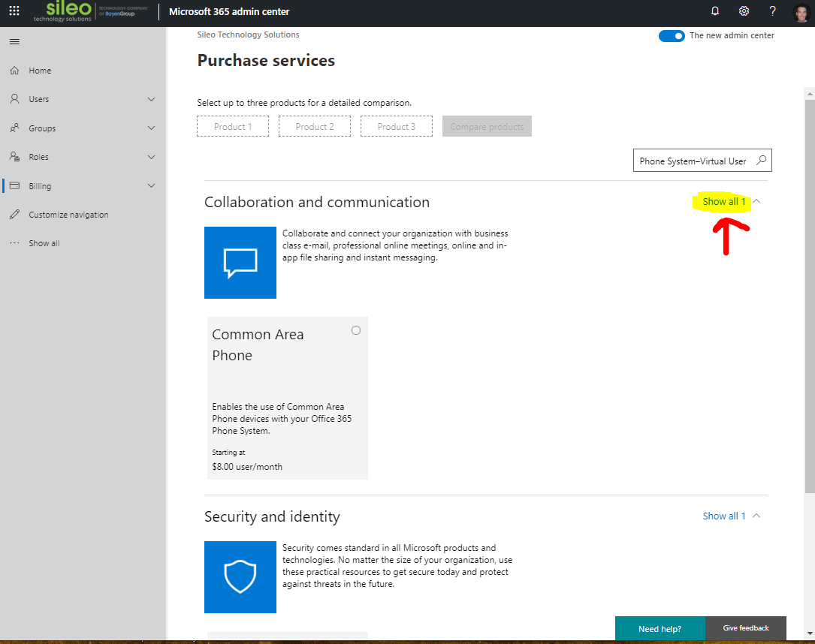
Task: Click the Sileo Technology Solutions breadcrumb text
Action: tap(249, 35)
